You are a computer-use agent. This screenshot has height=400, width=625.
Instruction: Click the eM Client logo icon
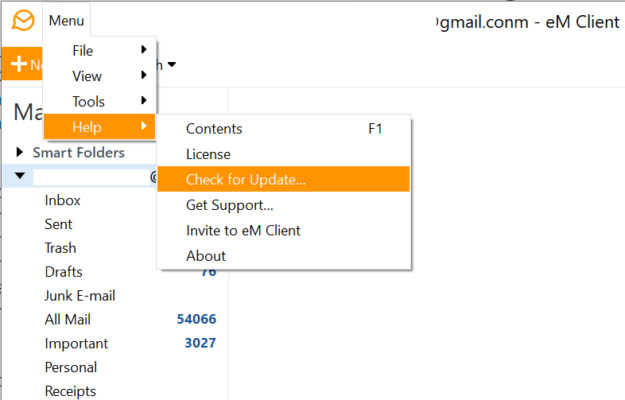20,20
